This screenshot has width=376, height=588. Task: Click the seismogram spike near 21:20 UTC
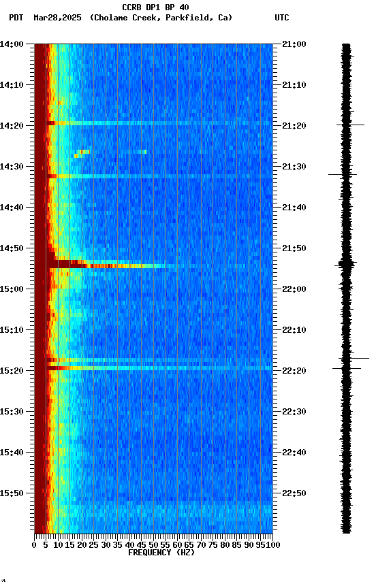tap(351, 125)
